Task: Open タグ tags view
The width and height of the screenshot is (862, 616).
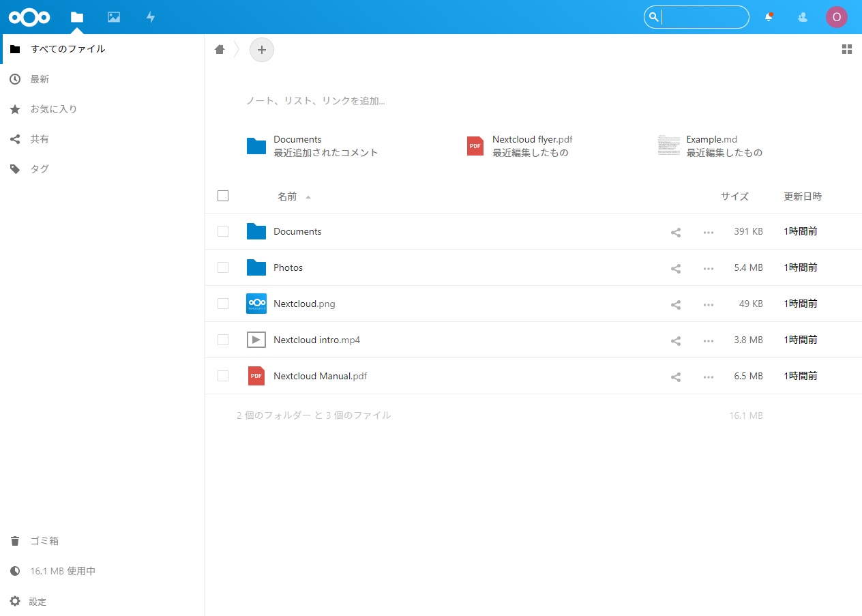Action: tap(102, 169)
